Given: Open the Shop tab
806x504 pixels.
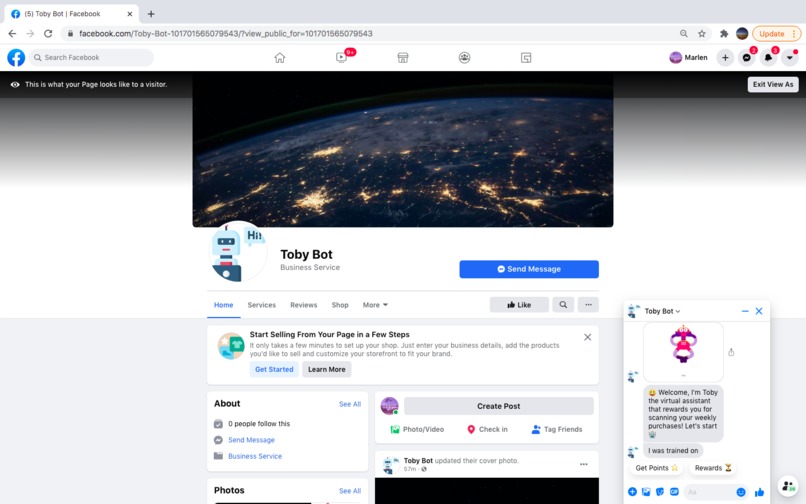Looking at the screenshot, I should point(340,305).
